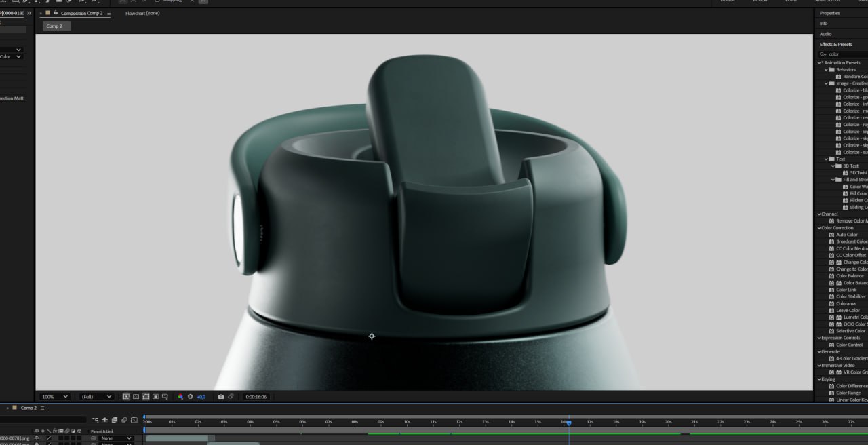Click the Show Snapshot icon
The image size is (868, 445).
pyautogui.click(x=231, y=397)
